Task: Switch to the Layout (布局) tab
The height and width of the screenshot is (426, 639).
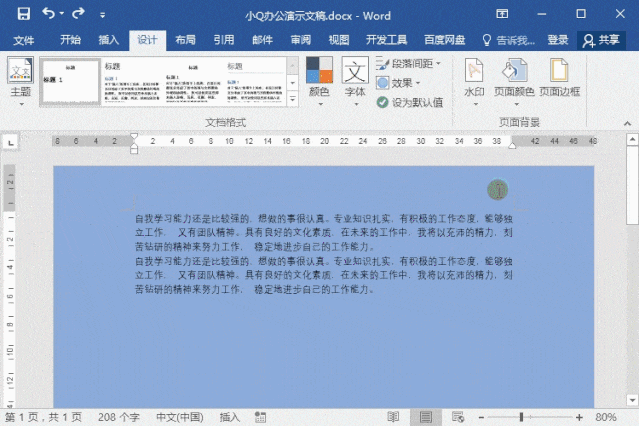Action: click(x=185, y=40)
